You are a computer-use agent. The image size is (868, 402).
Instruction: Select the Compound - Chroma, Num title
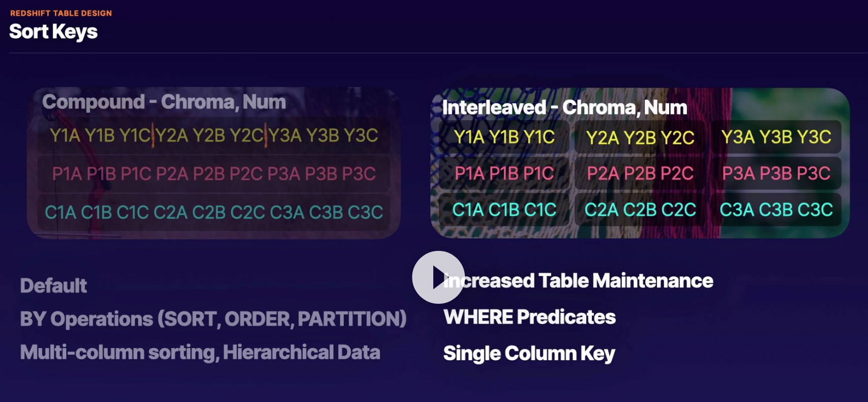(164, 102)
